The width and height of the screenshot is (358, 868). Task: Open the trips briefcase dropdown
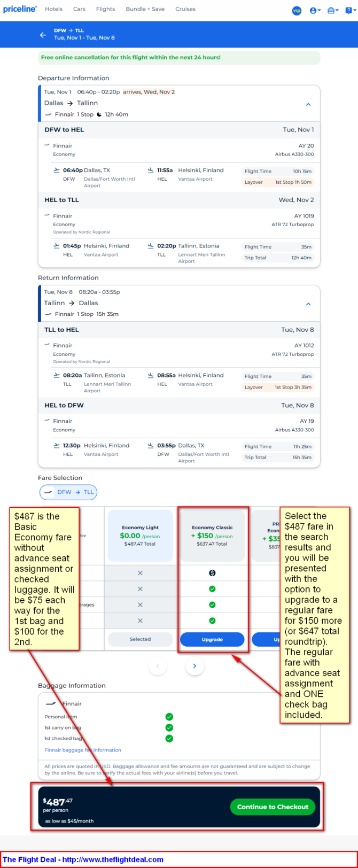(333, 11)
